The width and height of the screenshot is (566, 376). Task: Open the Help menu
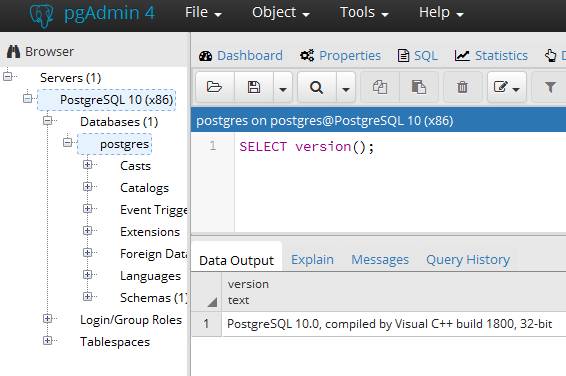point(441,13)
